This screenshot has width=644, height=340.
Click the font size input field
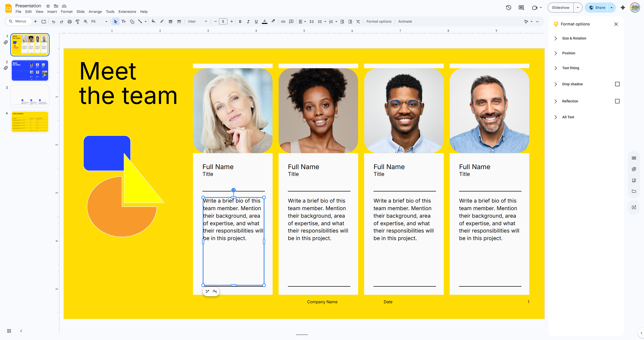click(x=223, y=22)
